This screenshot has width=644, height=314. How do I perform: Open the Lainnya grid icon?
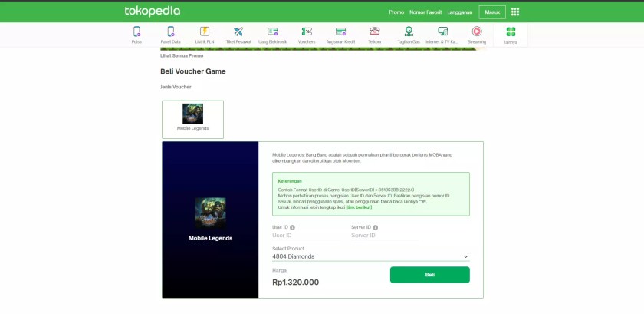click(x=511, y=31)
